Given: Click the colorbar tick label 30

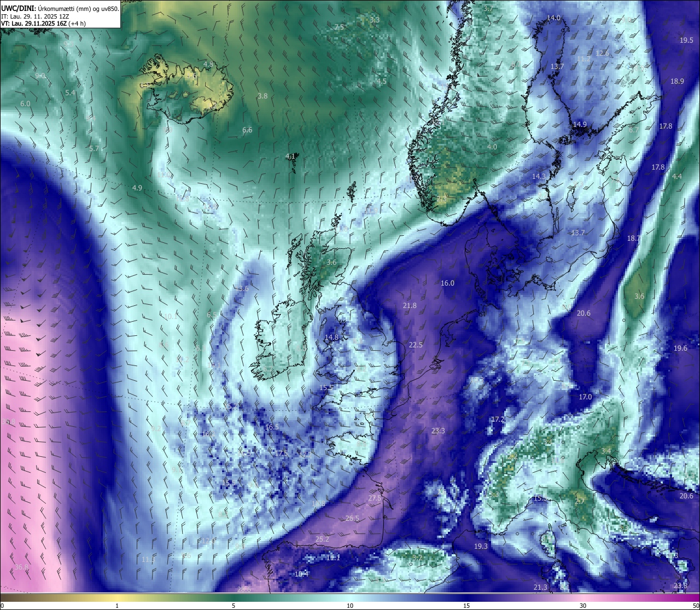Looking at the screenshot, I should 583,606.
